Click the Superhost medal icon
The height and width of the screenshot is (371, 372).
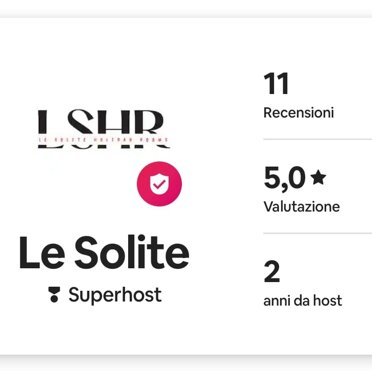coord(54,294)
